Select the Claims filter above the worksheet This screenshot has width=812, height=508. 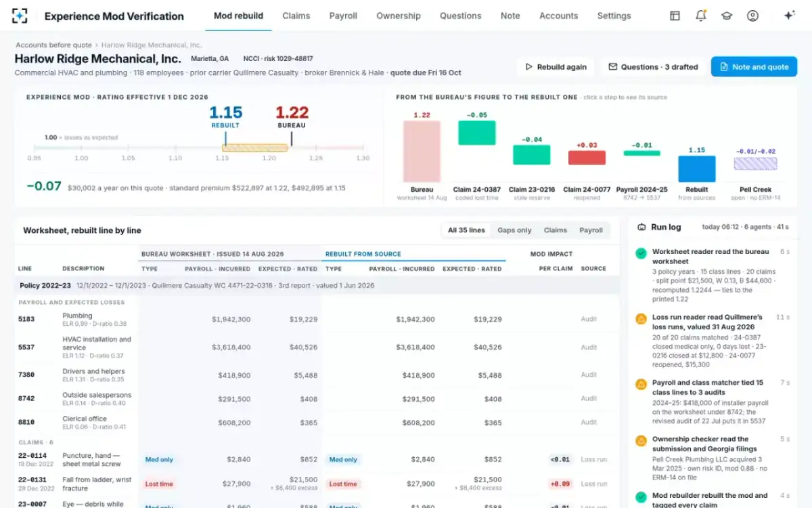556,230
